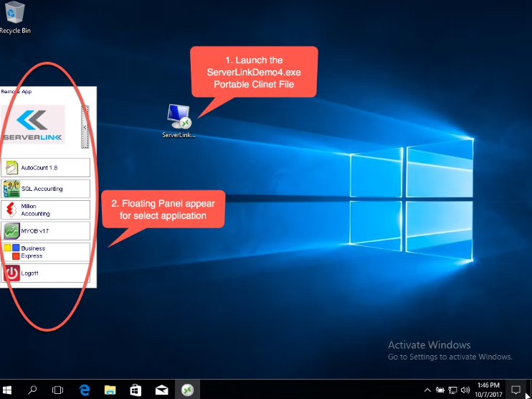The height and width of the screenshot is (399, 532).
Task: Open the network status tray icon
Action: [x=452, y=390]
